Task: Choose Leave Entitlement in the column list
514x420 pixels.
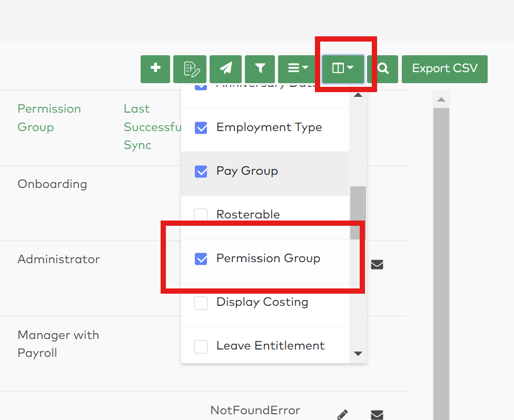Action: click(270, 346)
